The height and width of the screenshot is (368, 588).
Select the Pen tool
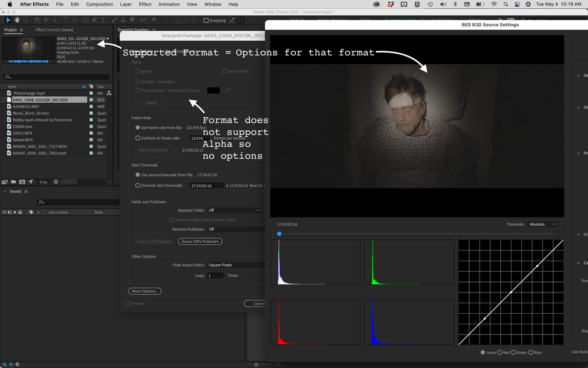94,20
